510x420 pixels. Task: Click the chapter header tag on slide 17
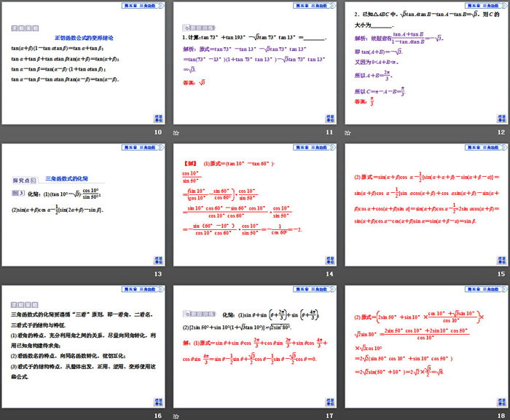(315, 289)
